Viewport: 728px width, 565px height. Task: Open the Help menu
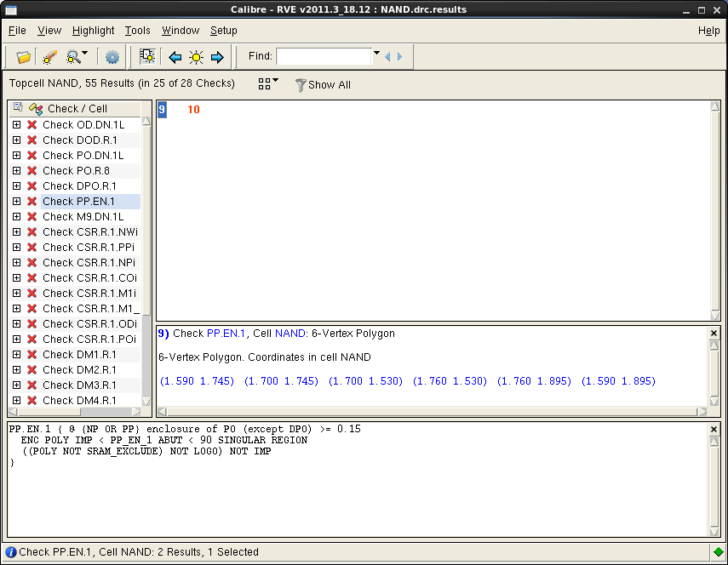coord(708,31)
